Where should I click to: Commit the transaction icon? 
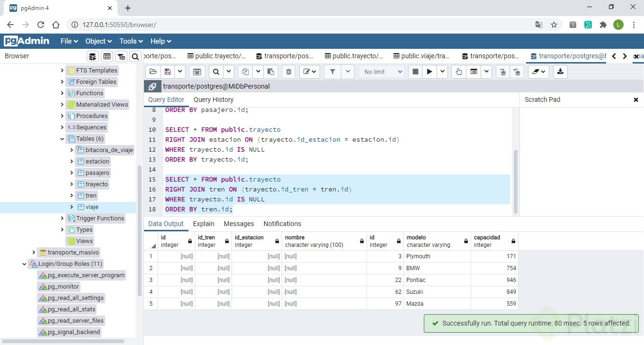click(502, 72)
